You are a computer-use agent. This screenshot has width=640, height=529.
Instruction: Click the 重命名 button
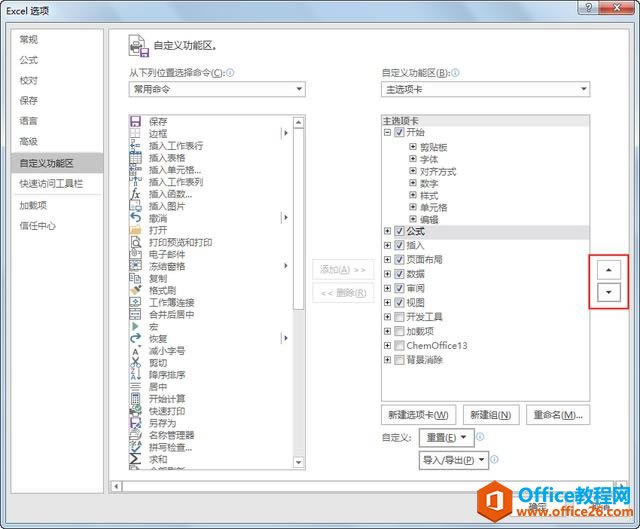(x=558, y=415)
